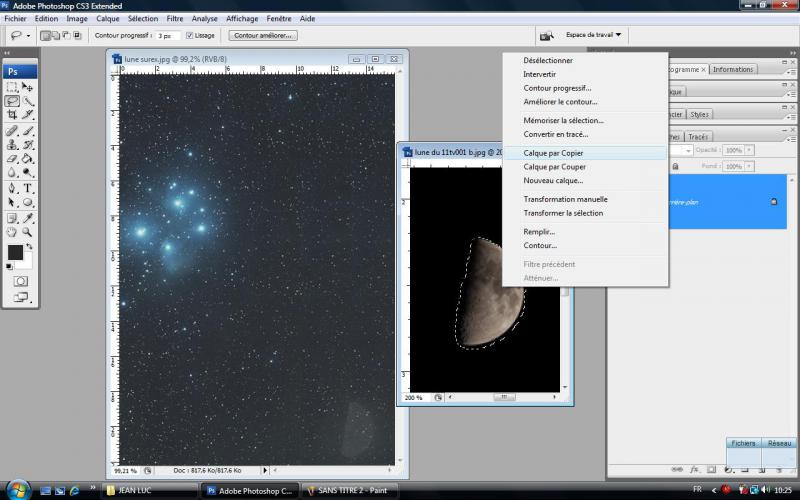The width and height of the screenshot is (800, 500).
Task: Toggle Quick Mask mode icon
Action: coord(20,281)
